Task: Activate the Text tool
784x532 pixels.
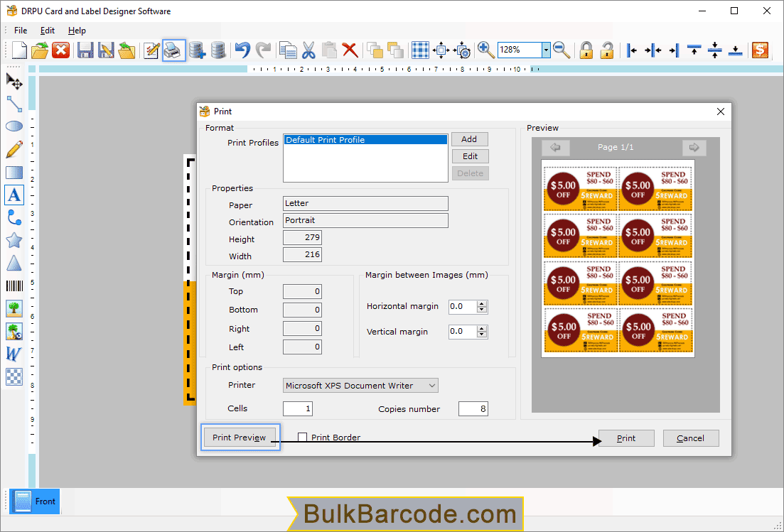Action: [x=14, y=195]
